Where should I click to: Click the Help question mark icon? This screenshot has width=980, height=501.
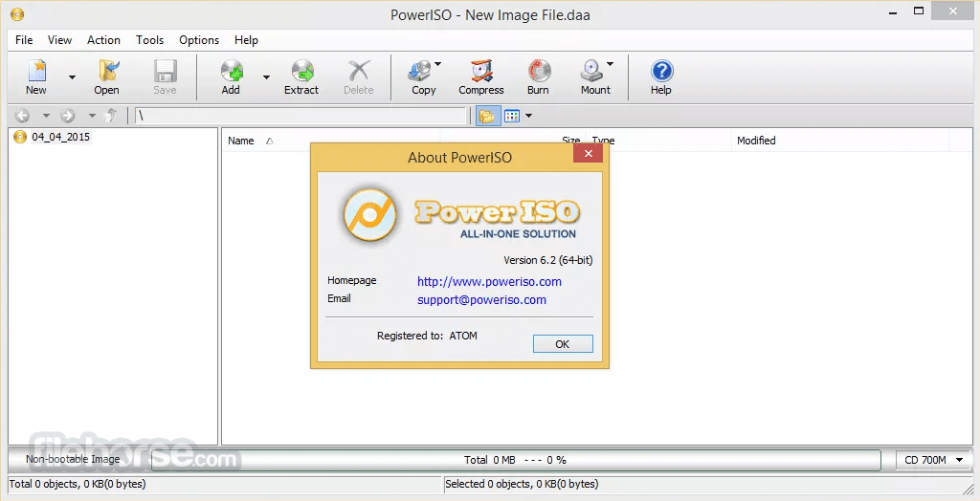661,71
